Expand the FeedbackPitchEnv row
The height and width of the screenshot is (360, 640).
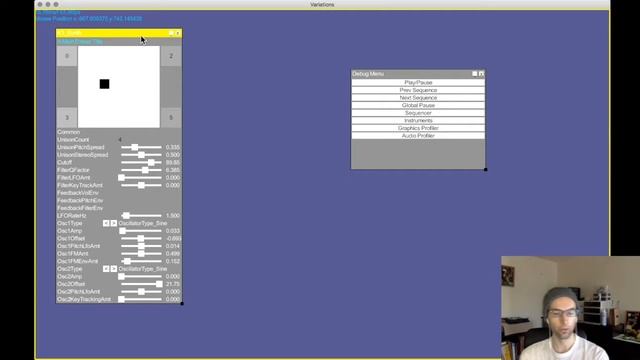(80, 201)
